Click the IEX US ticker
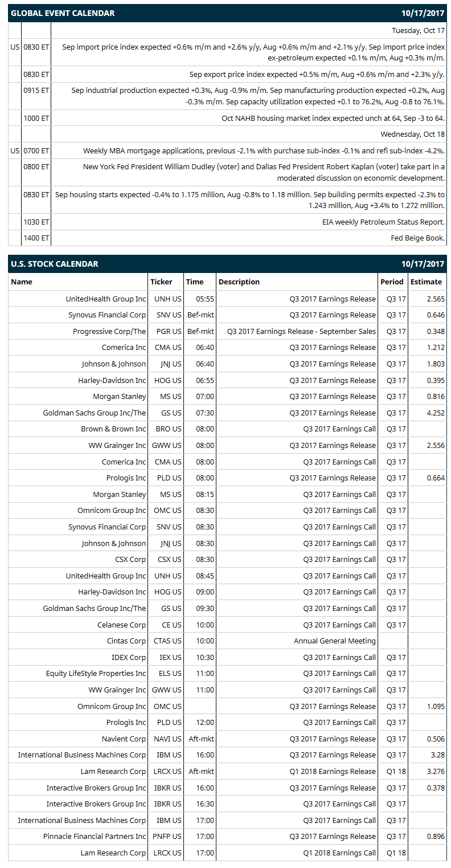Image resolution: width=451 pixels, height=868 pixels. point(170,657)
